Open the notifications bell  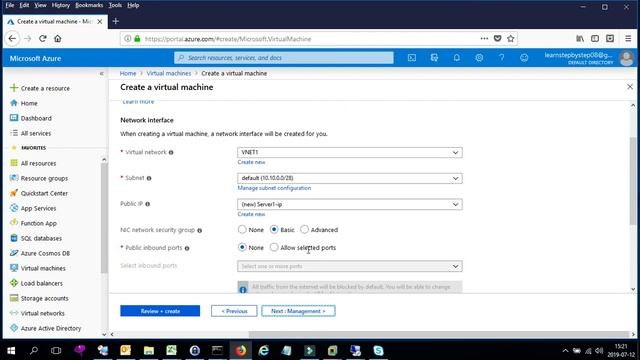coord(457,58)
